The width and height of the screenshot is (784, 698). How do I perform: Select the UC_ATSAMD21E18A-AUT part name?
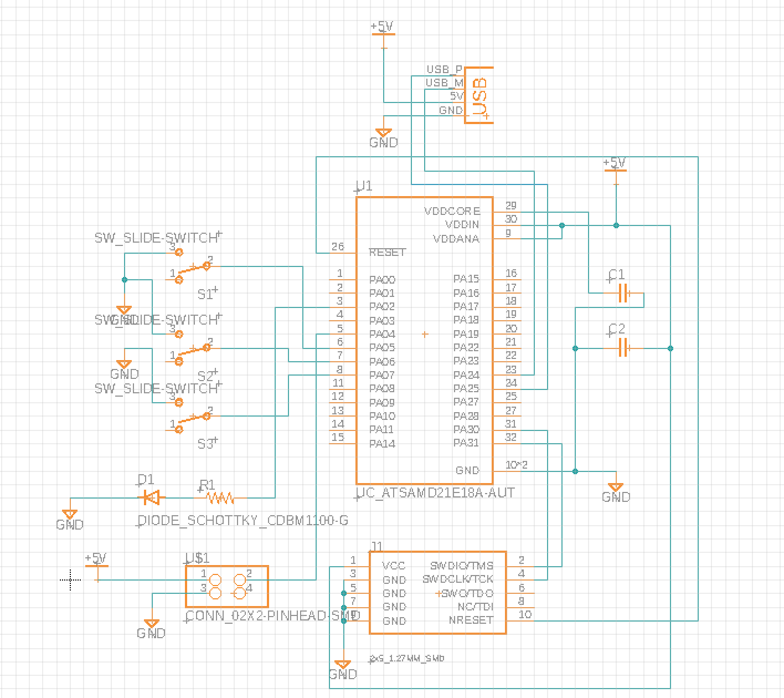pyautogui.click(x=435, y=492)
